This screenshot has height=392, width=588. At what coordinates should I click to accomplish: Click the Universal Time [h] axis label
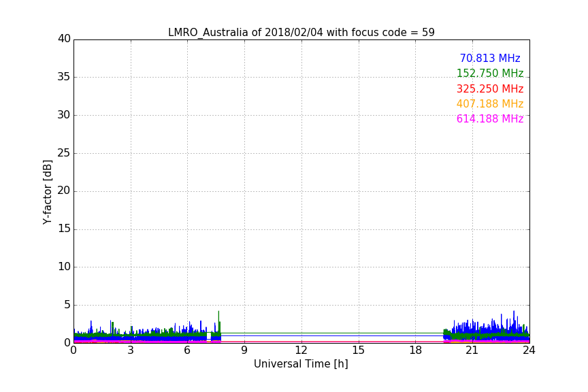[301, 364]
